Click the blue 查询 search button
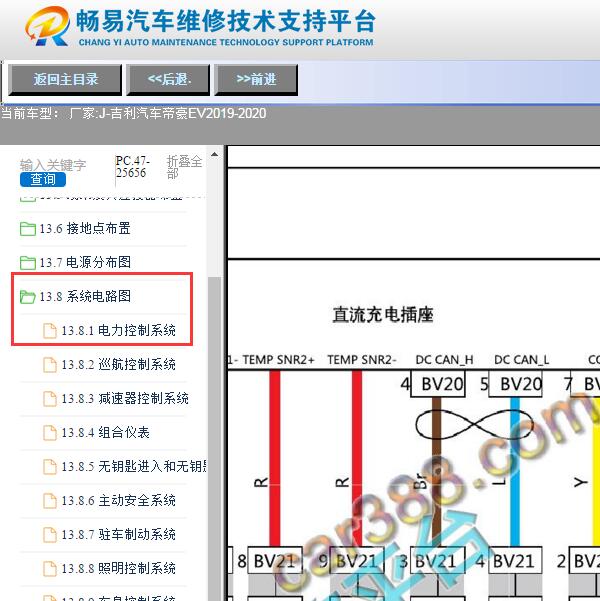The image size is (600, 601). click(x=43, y=179)
